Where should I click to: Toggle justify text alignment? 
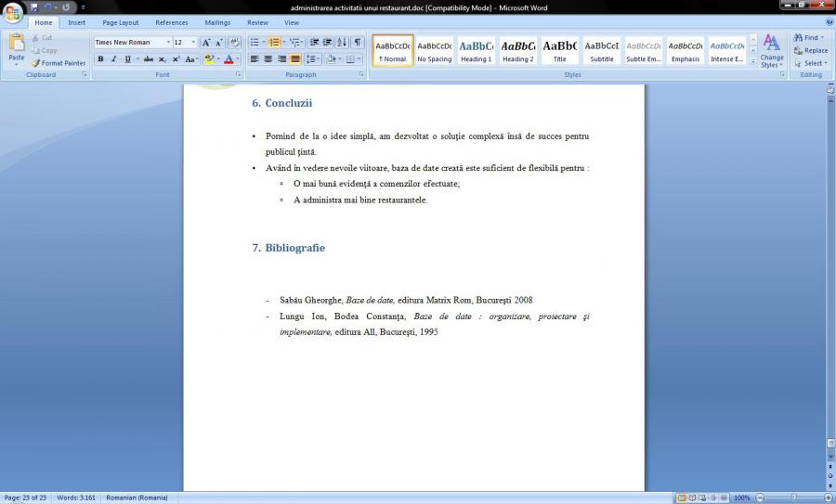click(x=295, y=59)
